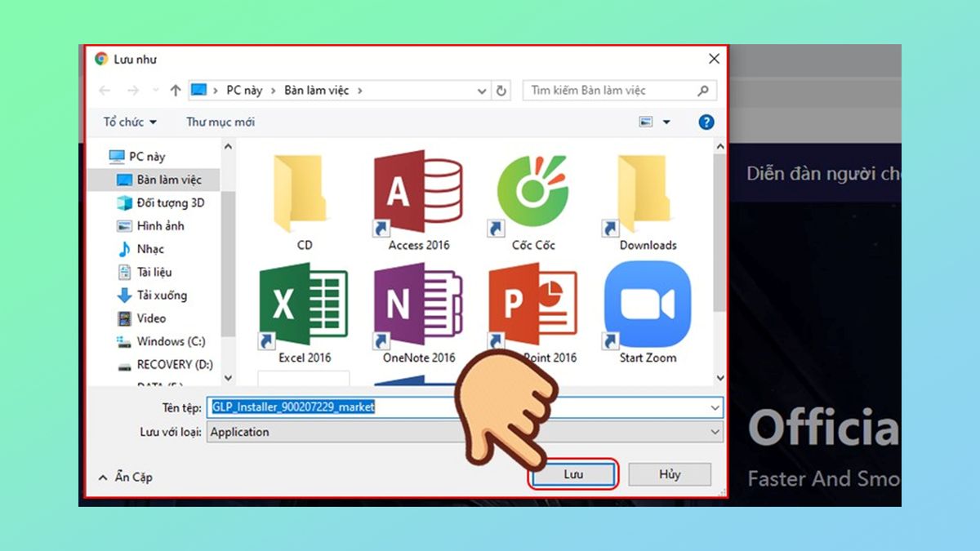The width and height of the screenshot is (980, 551).
Task: Change view layout icon
Action: click(x=647, y=122)
